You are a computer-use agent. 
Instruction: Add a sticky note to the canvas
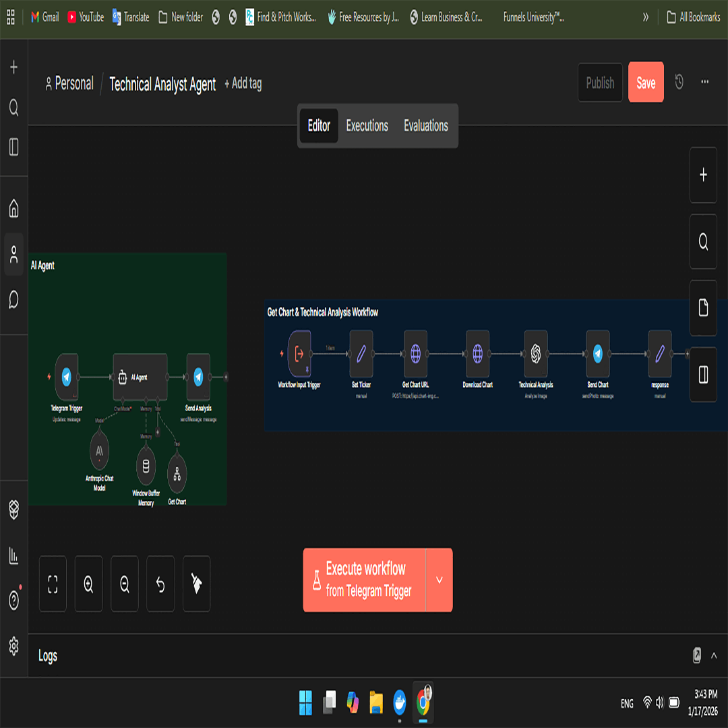point(703,308)
